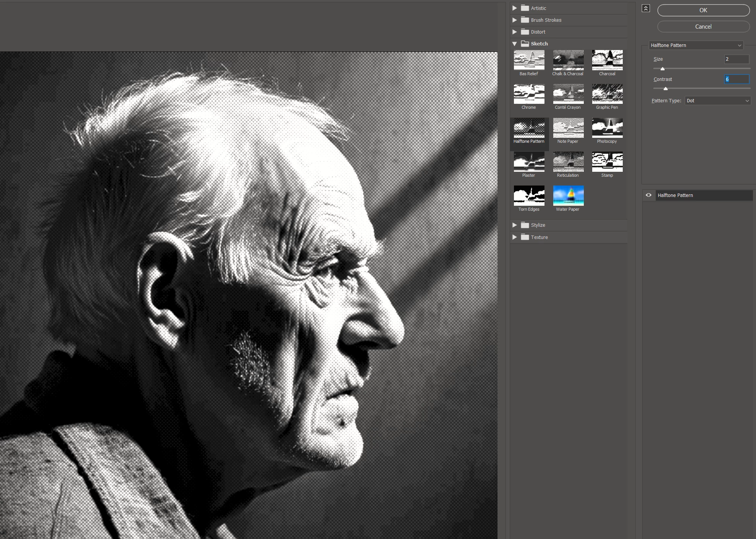Choose the Stamp filter thumbnail
Image resolution: width=756 pixels, height=539 pixels.
coord(607,162)
